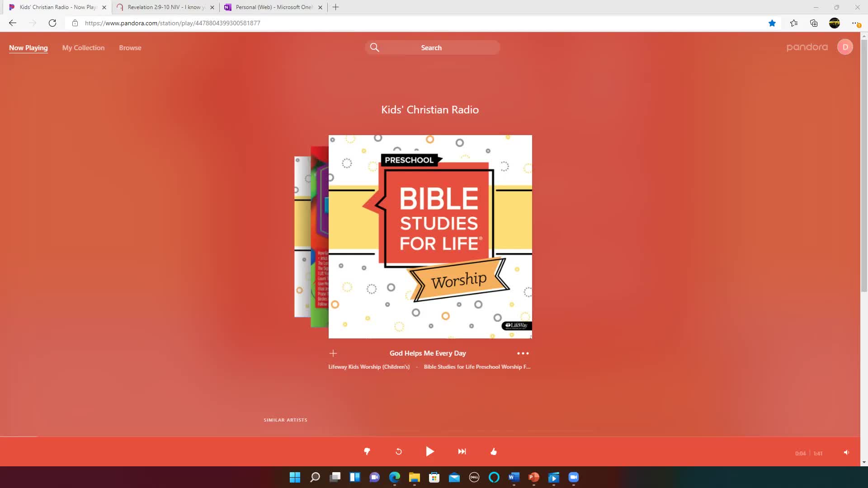Close the Revelation 2:9-10 browser tab

click(212, 7)
